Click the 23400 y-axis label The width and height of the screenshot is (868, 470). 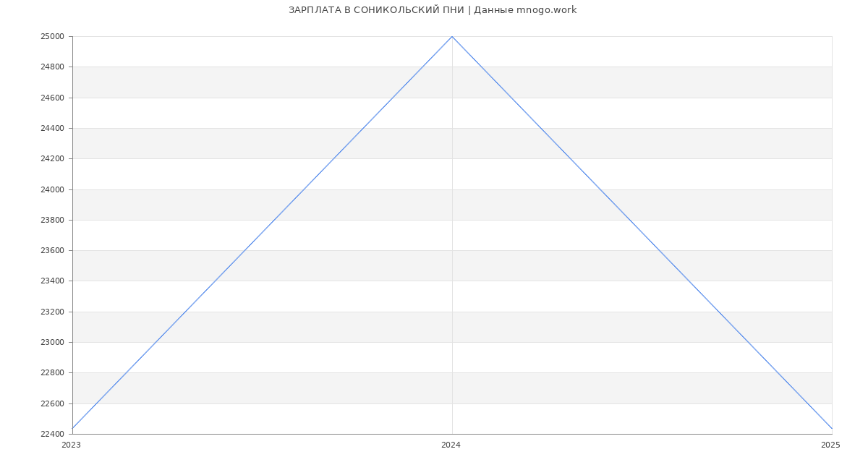pyautogui.click(x=52, y=281)
